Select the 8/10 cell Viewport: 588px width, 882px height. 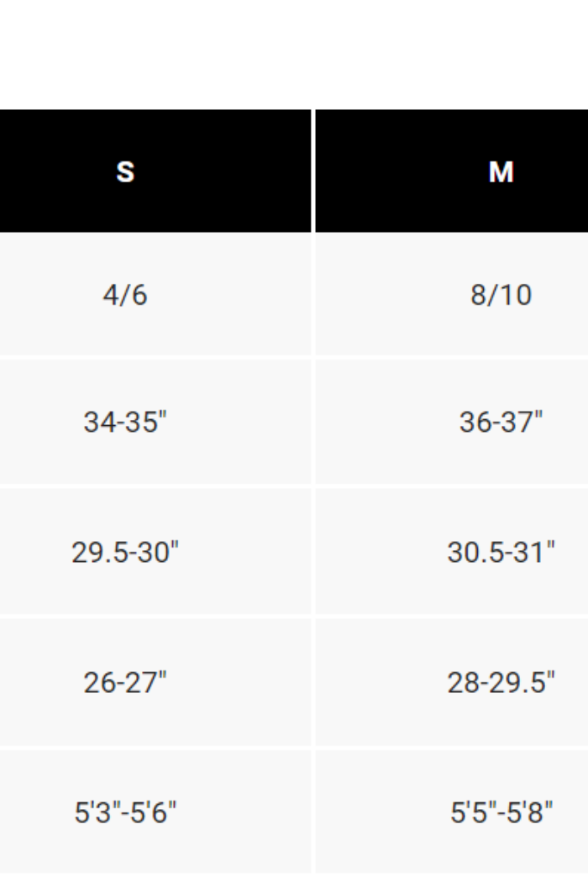click(501, 295)
